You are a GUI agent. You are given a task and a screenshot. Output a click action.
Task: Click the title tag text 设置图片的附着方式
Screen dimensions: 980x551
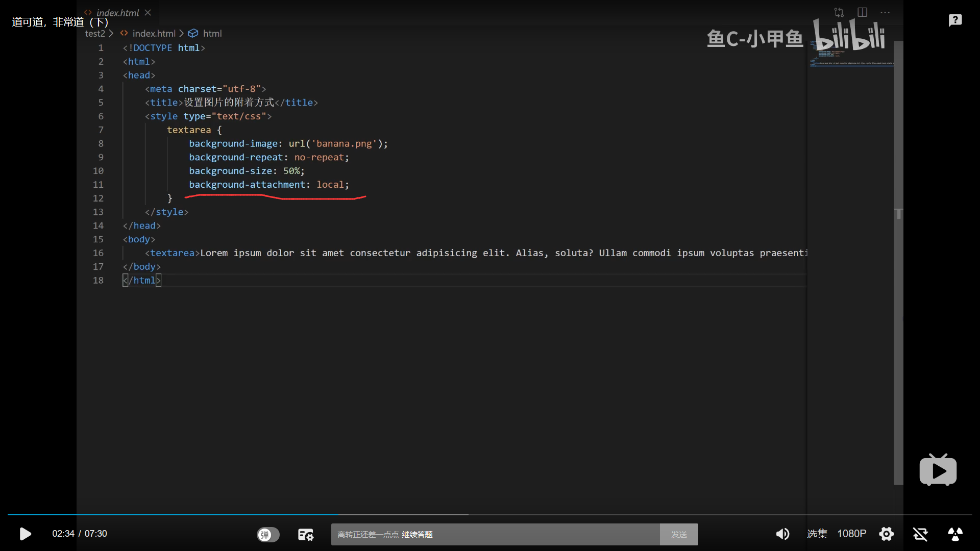pyautogui.click(x=229, y=103)
